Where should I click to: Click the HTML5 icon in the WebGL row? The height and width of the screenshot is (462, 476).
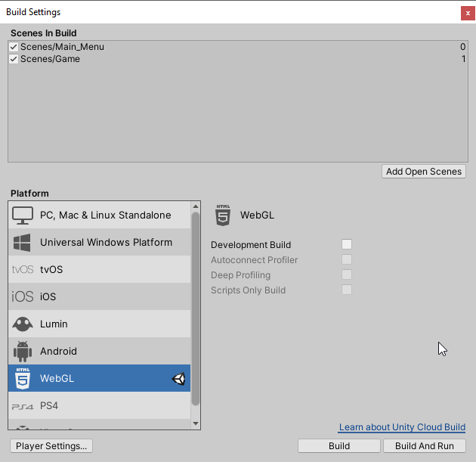click(x=23, y=379)
